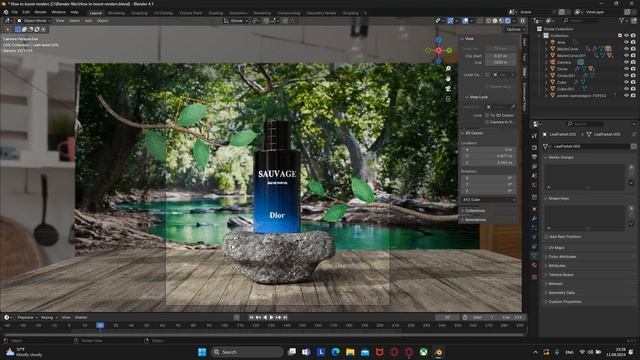Image resolution: width=640 pixels, height=360 pixels.
Task: Open the Render menu
Action: pyautogui.click(x=40, y=12)
